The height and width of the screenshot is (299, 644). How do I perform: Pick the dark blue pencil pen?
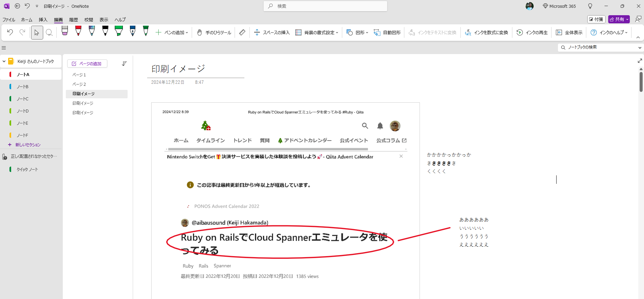click(x=133, y=31)
